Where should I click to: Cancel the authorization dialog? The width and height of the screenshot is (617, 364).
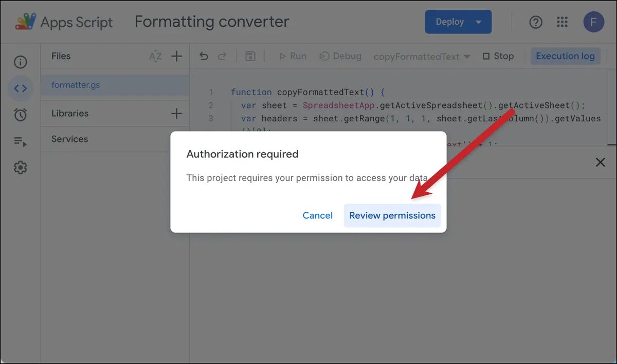(317, 215)
